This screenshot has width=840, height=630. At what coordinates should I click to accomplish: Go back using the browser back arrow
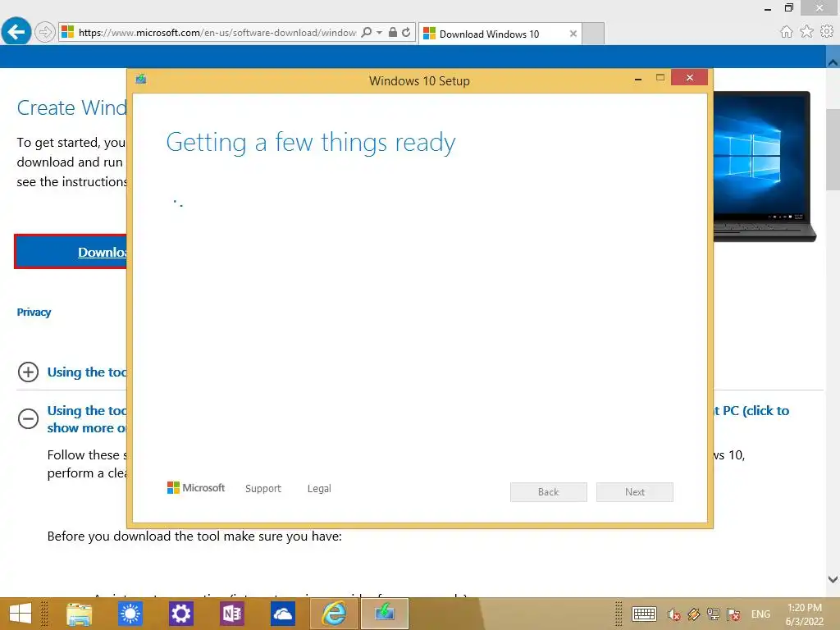(16, 32)
